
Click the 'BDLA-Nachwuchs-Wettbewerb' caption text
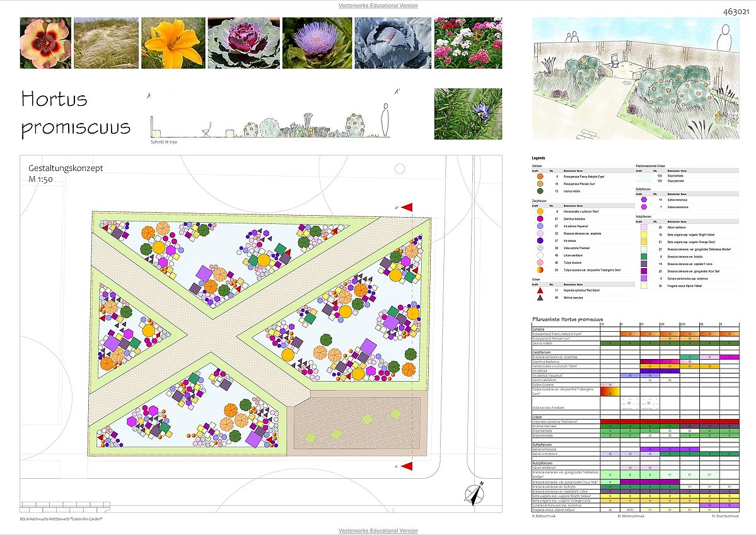tap(61, 519)
